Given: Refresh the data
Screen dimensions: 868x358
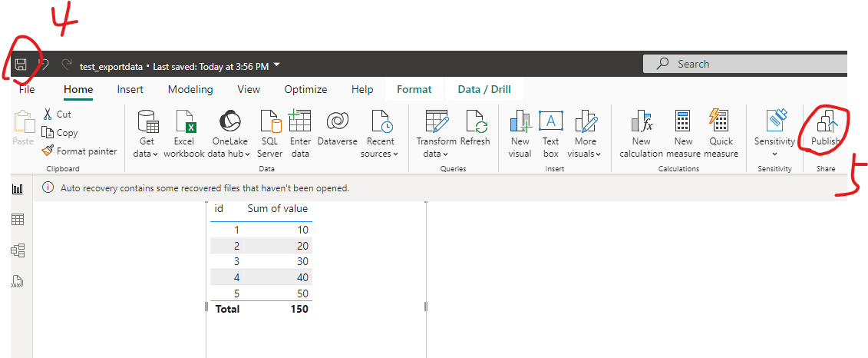Looking at the screenshot, I should (475, 128).
